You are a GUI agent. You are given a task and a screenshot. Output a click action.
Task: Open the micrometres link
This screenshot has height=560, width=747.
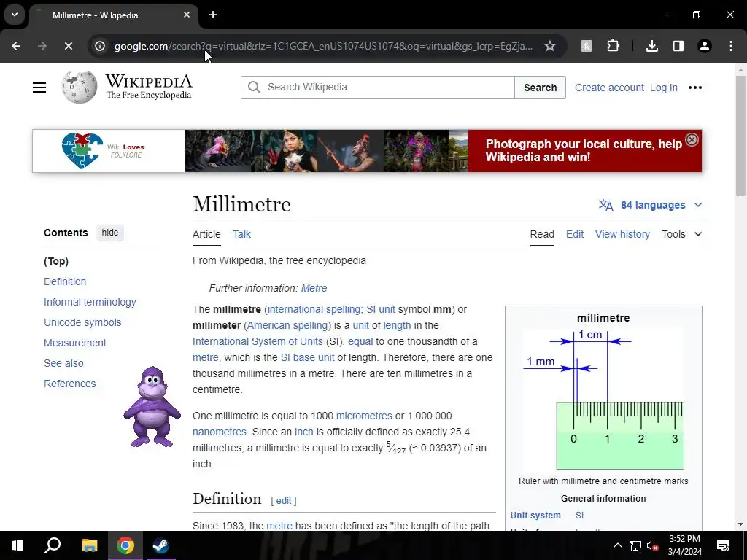(x=364, y=416)
